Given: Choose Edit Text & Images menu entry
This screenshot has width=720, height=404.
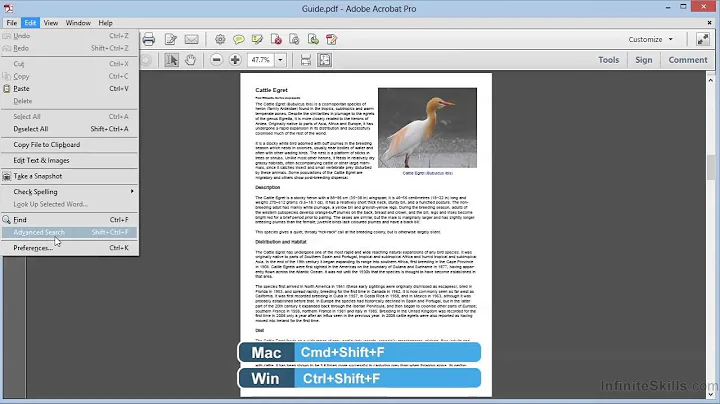Looking at the screenshot, I should point(69,160).
